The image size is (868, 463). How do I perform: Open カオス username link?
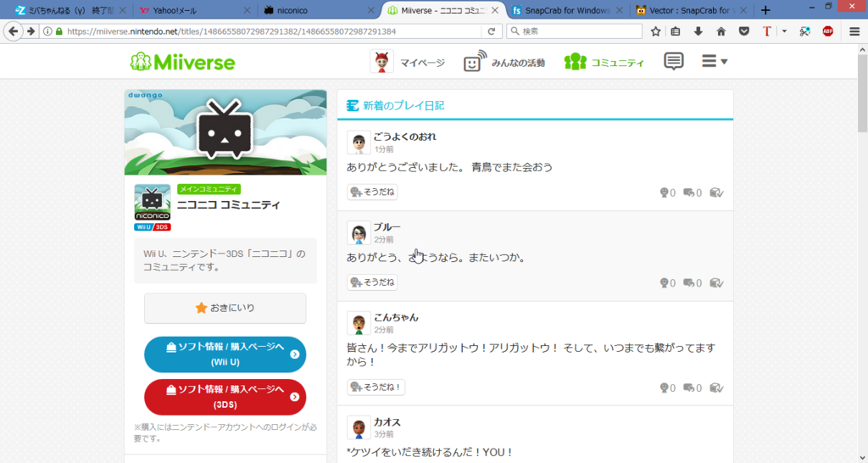tap(387, 422)
